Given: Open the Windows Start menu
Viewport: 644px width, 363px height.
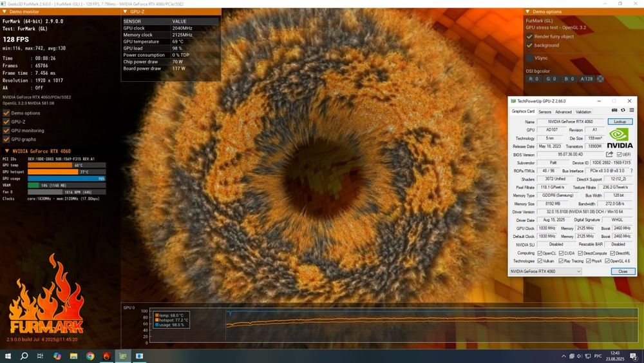Looking at the screenshot, I should coord(8,356).
